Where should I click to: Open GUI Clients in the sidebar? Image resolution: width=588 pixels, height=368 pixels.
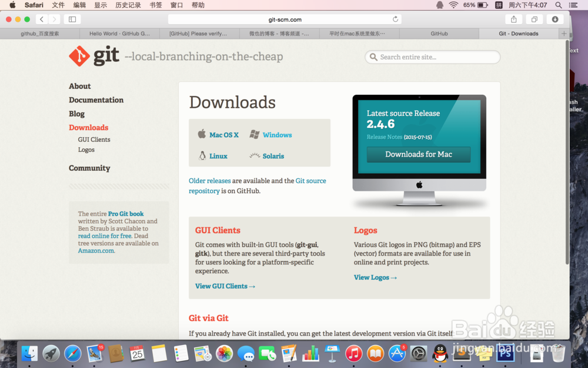coord(94,140)
